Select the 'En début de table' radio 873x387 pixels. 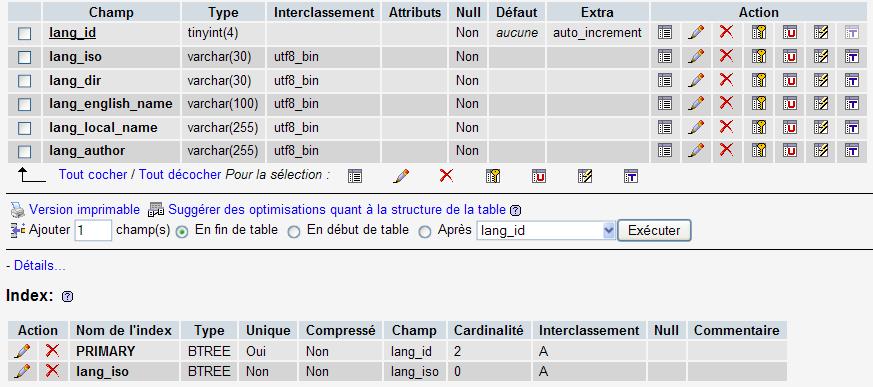(x=294, y=232)
